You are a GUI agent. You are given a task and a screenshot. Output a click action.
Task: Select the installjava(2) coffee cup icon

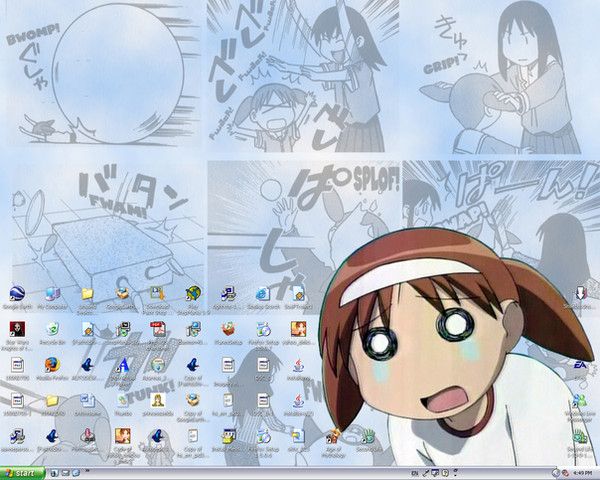(x=298, y=400)
